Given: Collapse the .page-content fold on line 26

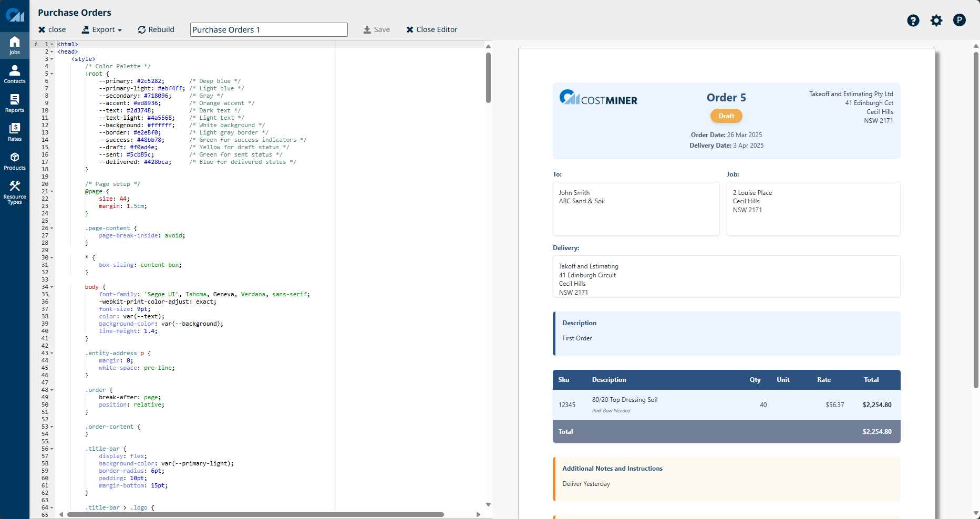Looking at the screenshot, I should coord(51,228).
